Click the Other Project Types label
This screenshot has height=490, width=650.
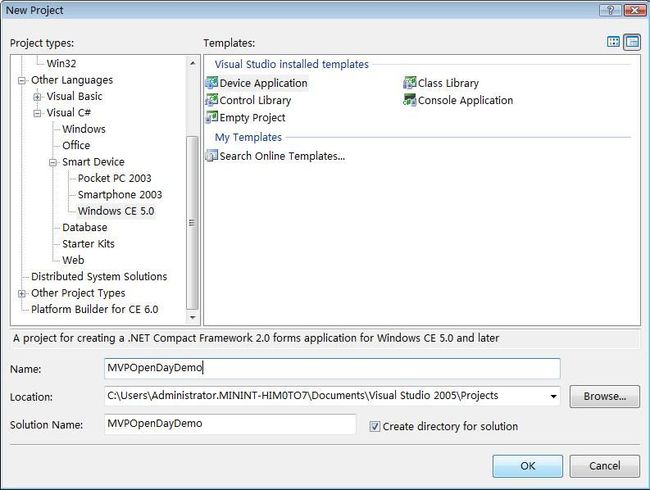78,293
